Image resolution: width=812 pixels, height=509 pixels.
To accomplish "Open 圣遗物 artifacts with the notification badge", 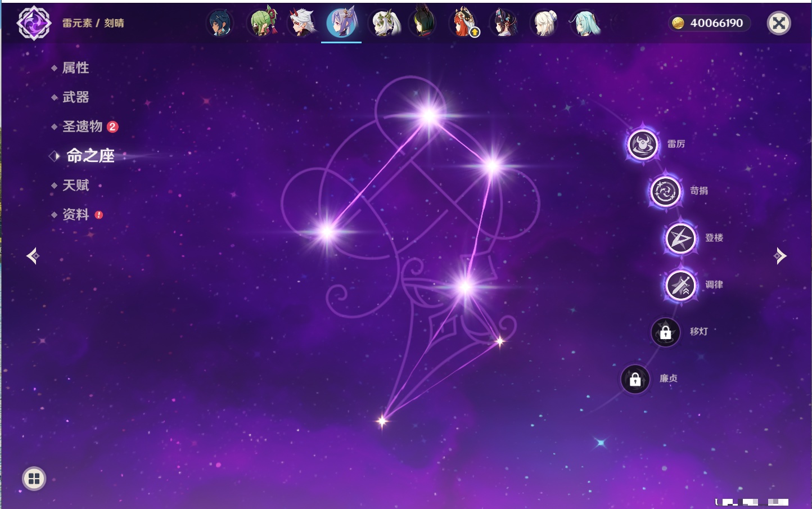I will pos(83,127).
